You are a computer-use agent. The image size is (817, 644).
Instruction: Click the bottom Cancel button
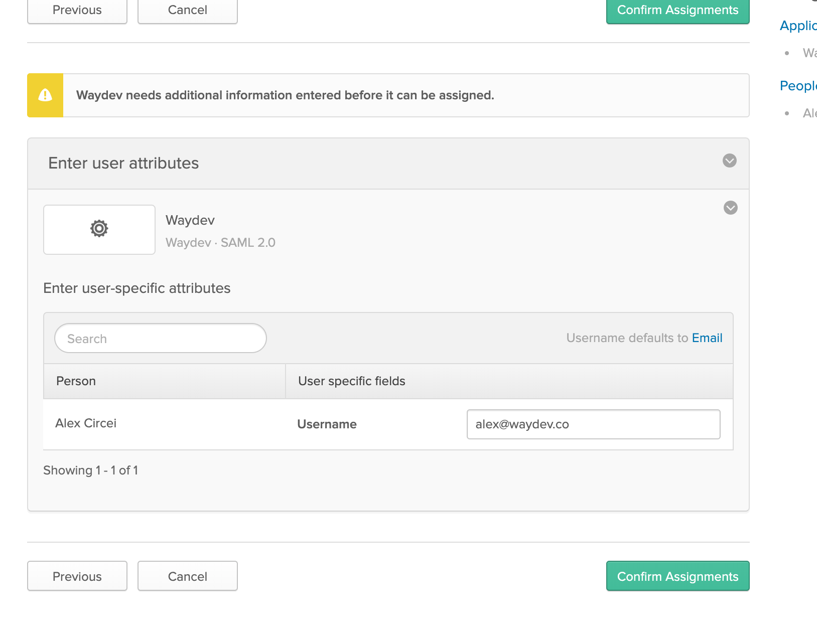pos(188,576)
